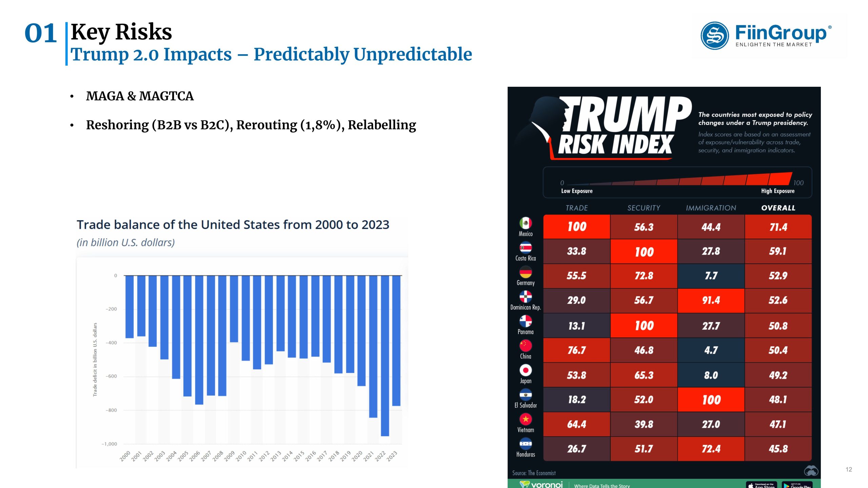
Task: Click Mexico overall score 71.4
Action: [777, 228]
